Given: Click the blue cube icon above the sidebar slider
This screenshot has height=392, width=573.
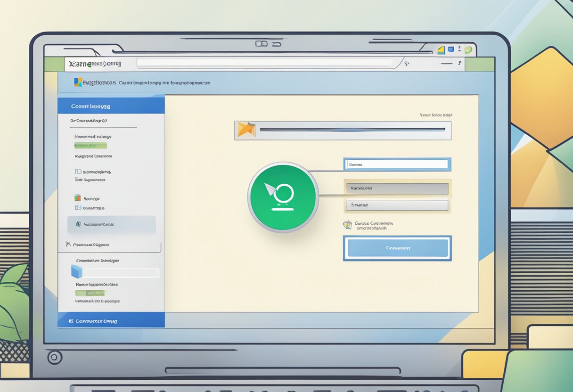Looking at the screenshot, I should click(75, 272).
